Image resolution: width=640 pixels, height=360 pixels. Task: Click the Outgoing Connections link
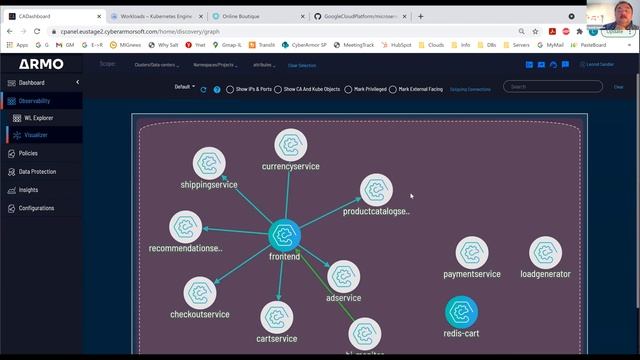pyautogui.click(x=470, y=89)
